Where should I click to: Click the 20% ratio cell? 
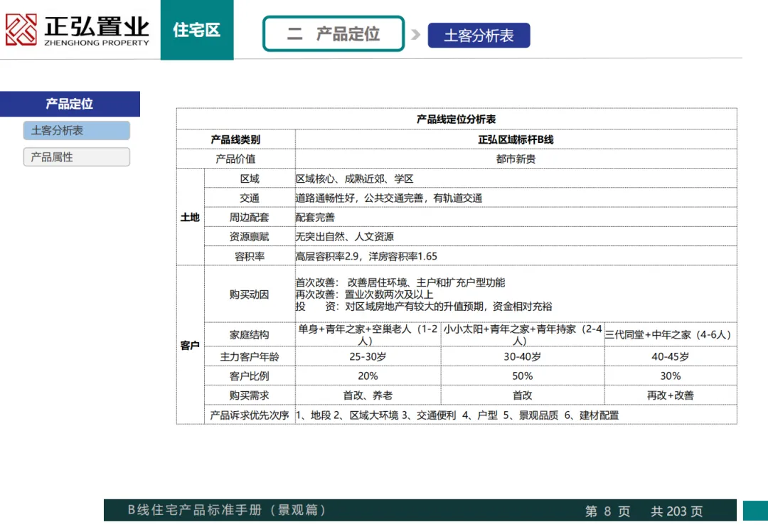[x=368, y=376]
